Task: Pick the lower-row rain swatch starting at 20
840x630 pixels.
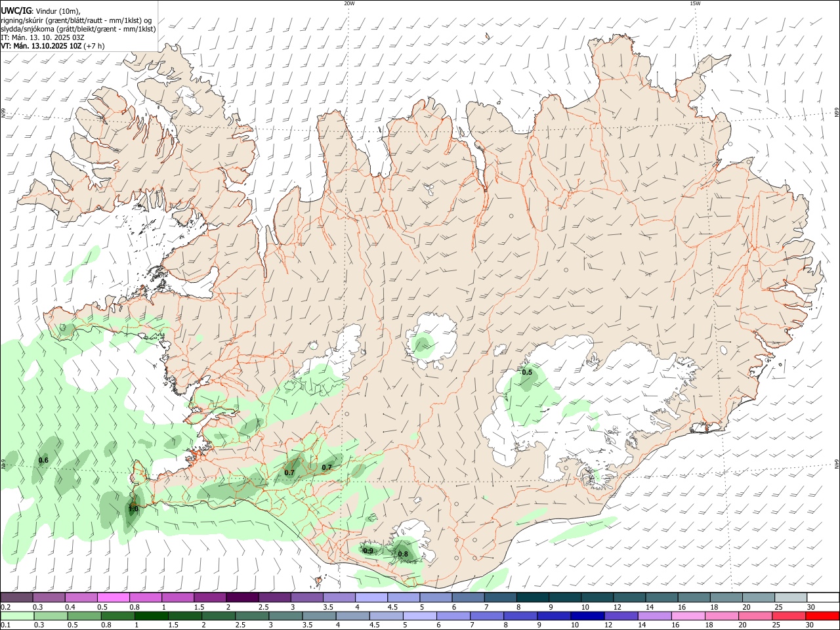Action: point(754,616)
